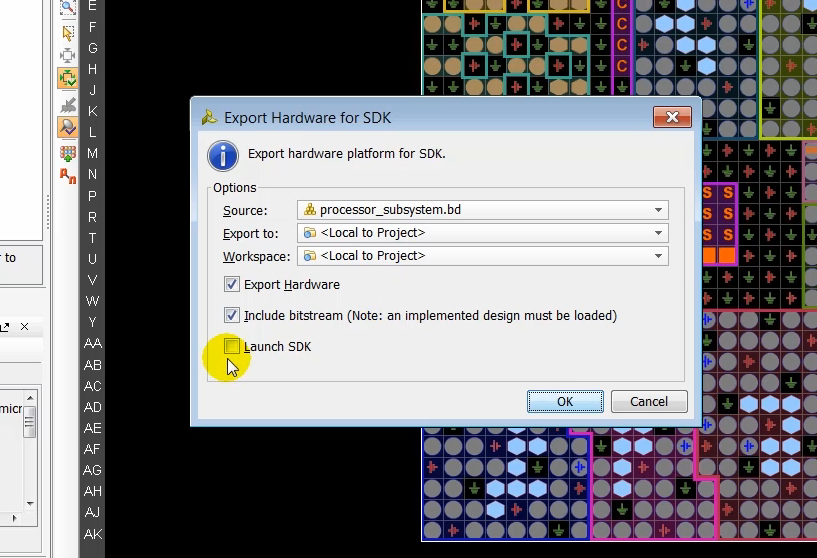Image resolution: width=817 pixels, height=558 pixels.
Task: Click row label AD in package ruler
Action: 93,407
